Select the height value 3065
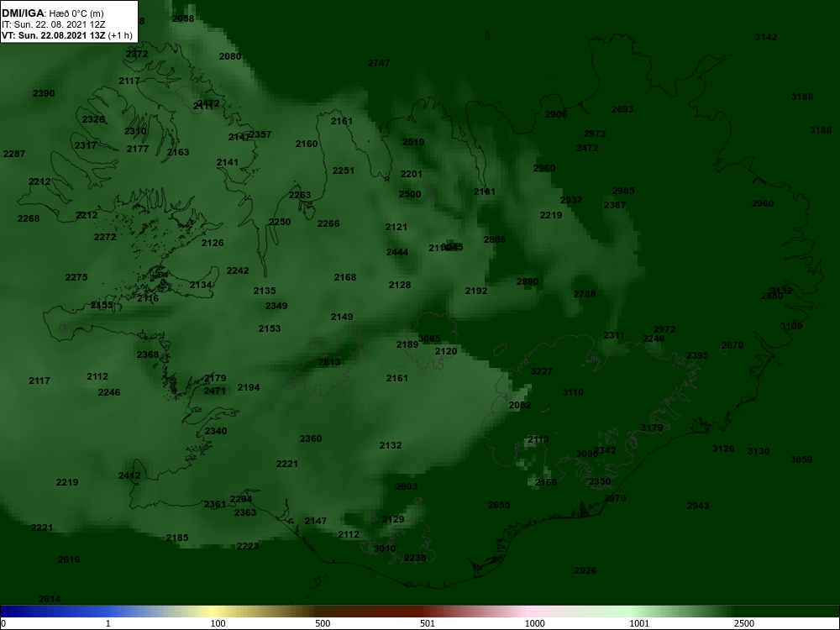 (x=429, y=339)
